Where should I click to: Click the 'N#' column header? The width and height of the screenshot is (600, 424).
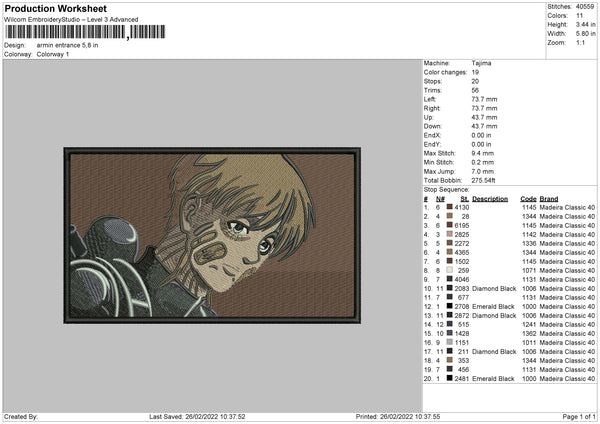[440, 199]
